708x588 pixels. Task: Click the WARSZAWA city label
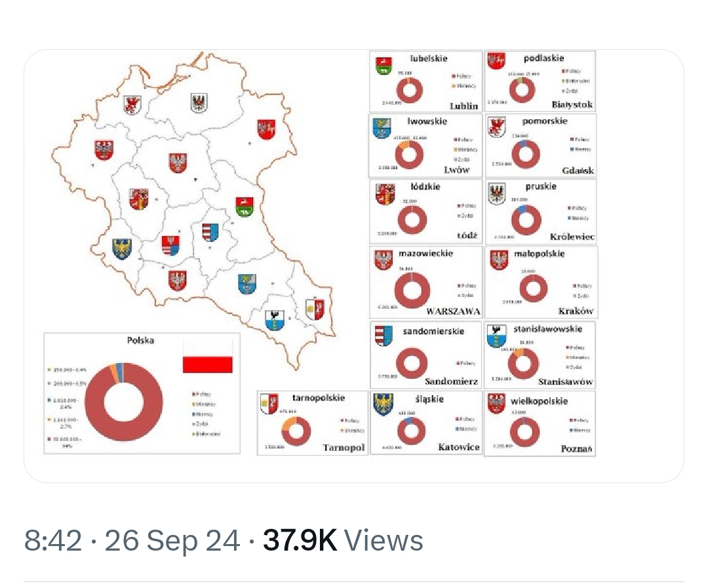(x=453, y=311)
